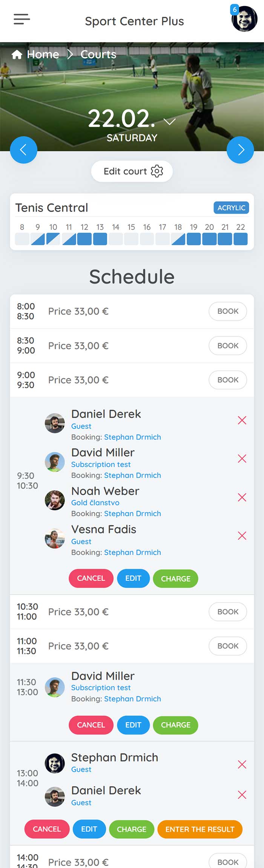Select the half-booked 18 o'clock timeline block

[178, 239]
